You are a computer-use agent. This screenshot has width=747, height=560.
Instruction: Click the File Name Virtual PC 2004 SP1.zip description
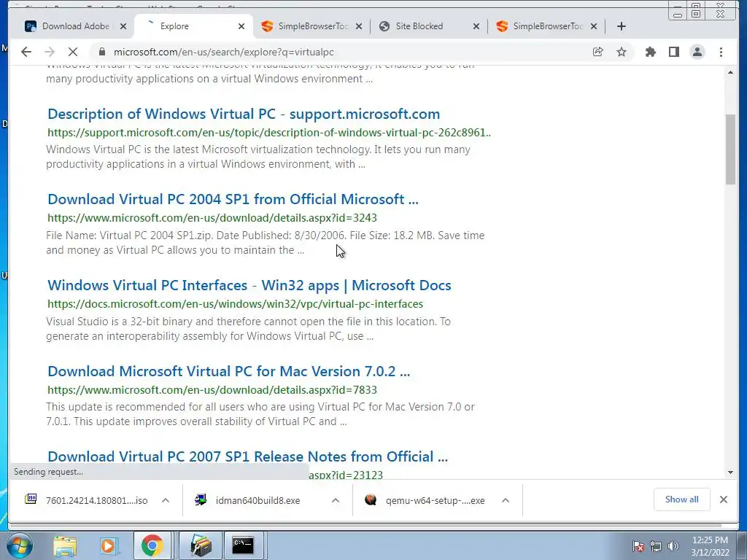[265, 242]
